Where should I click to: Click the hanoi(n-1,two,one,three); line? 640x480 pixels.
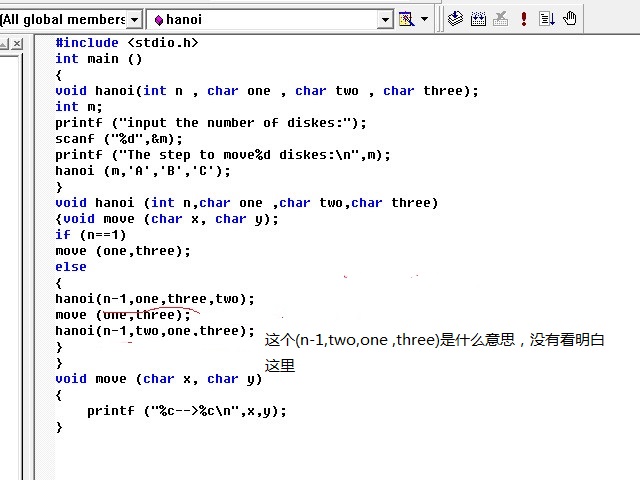(148, 331)
